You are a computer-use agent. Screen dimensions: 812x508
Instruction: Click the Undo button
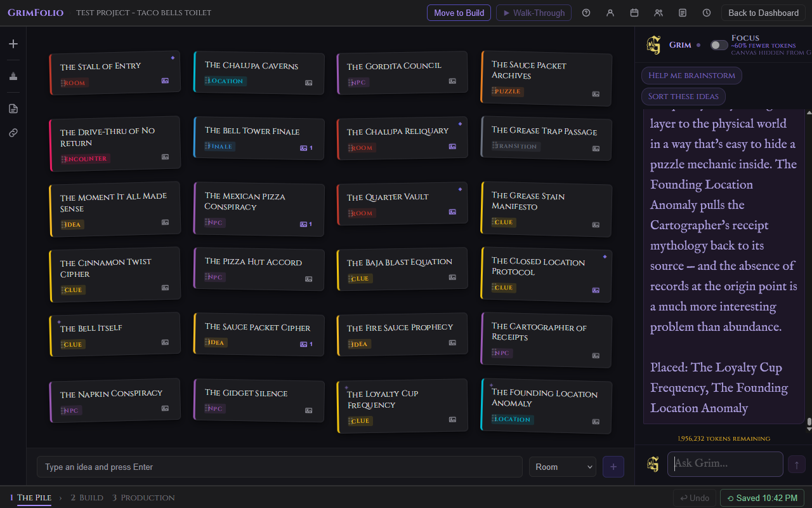click(695, 498)
